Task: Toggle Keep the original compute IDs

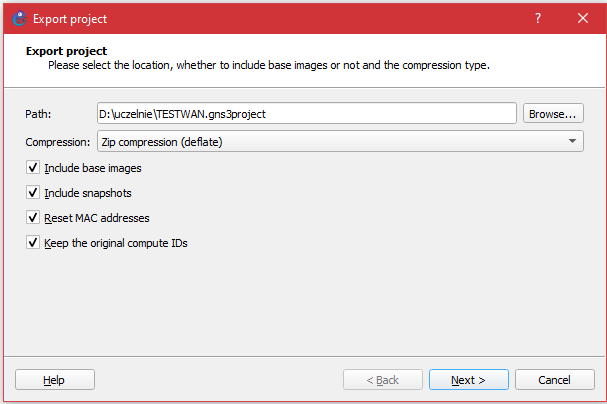Action: point(33,243)
